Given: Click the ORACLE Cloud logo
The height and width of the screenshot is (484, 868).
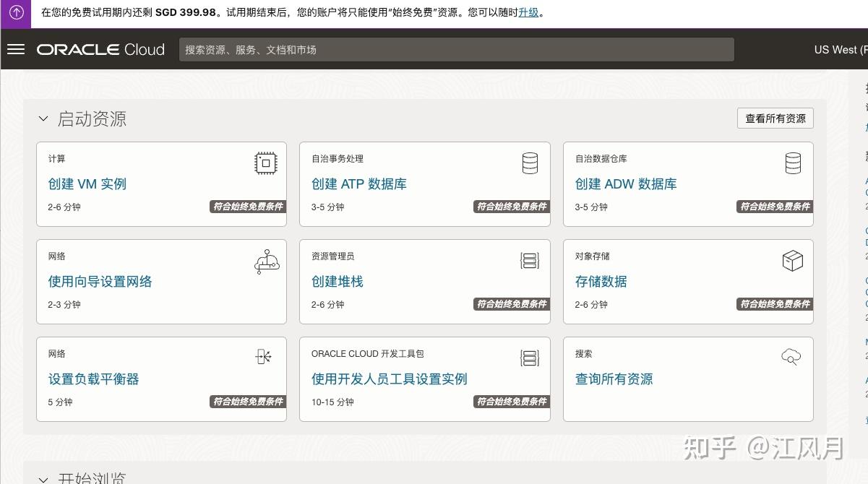Looking at the screenshot, I should click(x=100, y=49).
